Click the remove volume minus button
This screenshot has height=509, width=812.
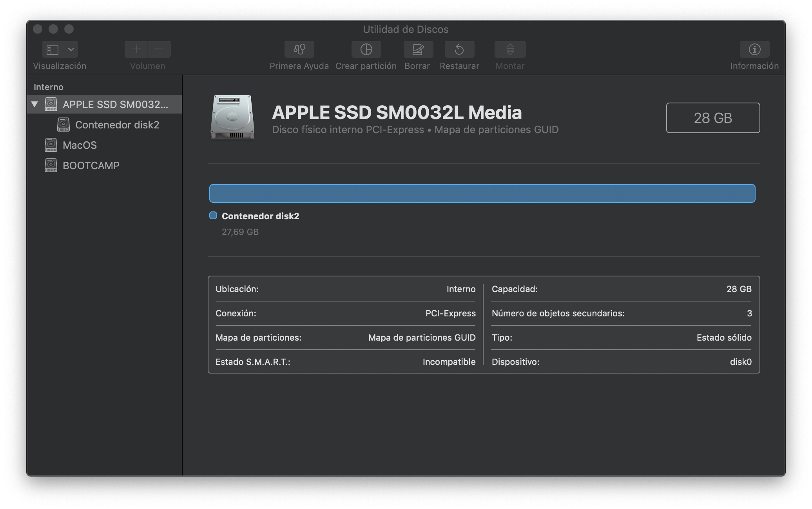click(159, 49)
